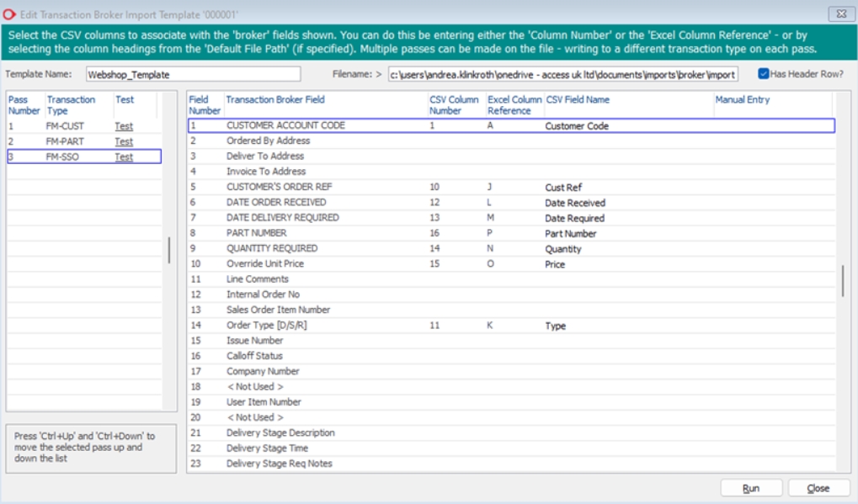Tick the Has Header Row checkbox
Screen dimensions: 858x504
point(764,74)
